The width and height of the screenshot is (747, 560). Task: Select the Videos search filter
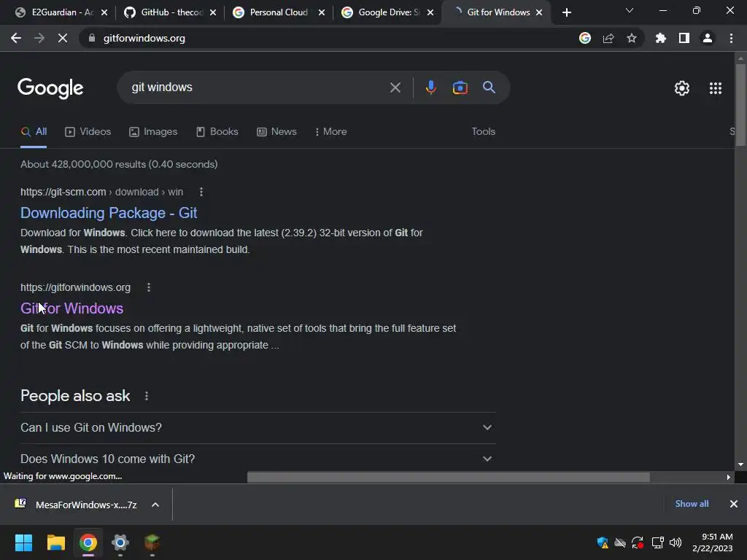coord(88,132)
